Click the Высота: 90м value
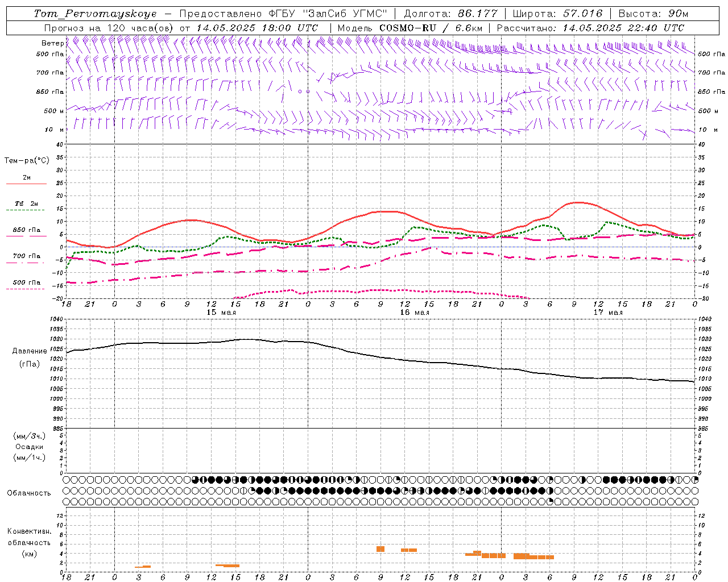 [653, 14]
